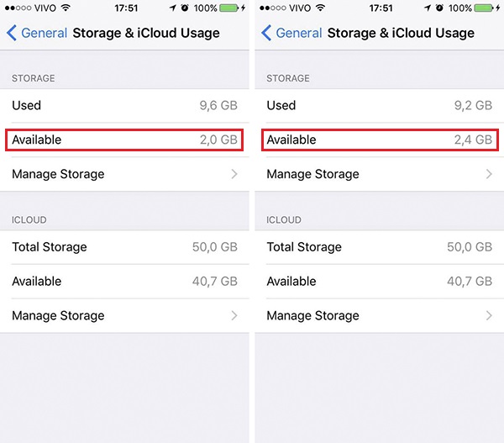Select the Available 2,4 GB row

(x=380, y=140)
